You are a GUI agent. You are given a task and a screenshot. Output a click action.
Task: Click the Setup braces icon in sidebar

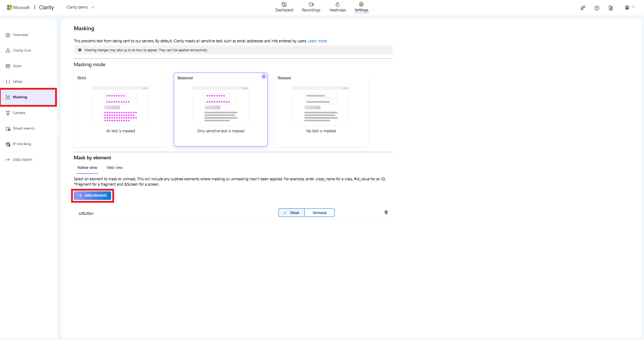[8, 82]
